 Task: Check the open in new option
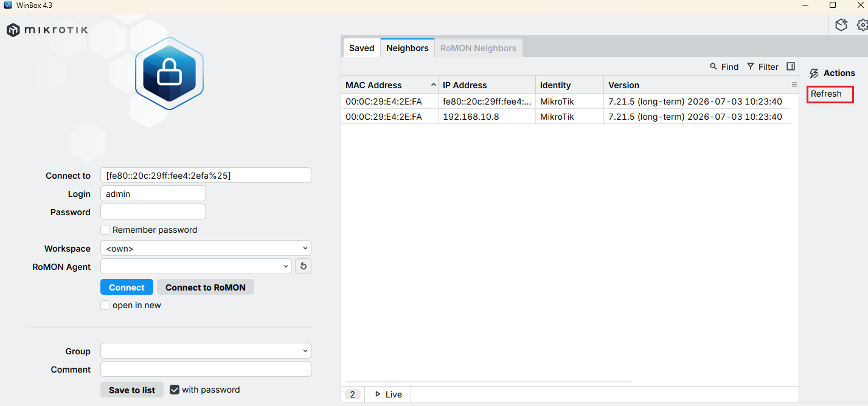pyautogui.click(x=105, y=305)
